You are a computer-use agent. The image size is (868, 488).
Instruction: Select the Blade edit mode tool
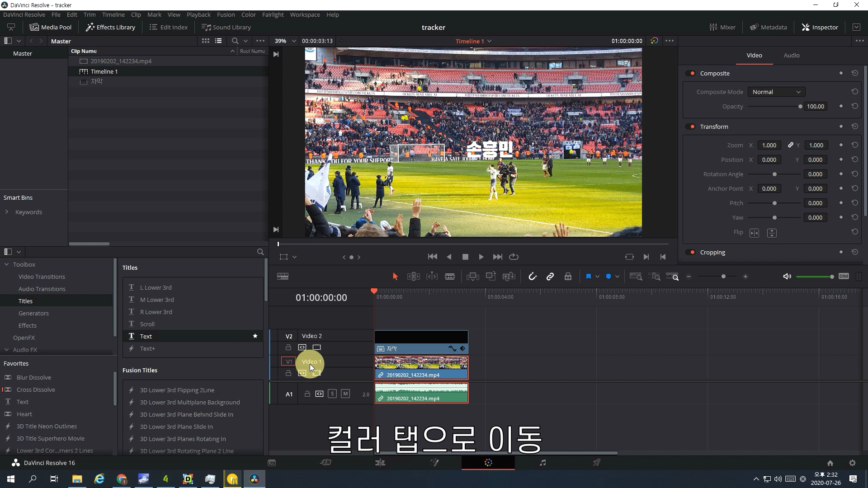(x=450, y=277)
